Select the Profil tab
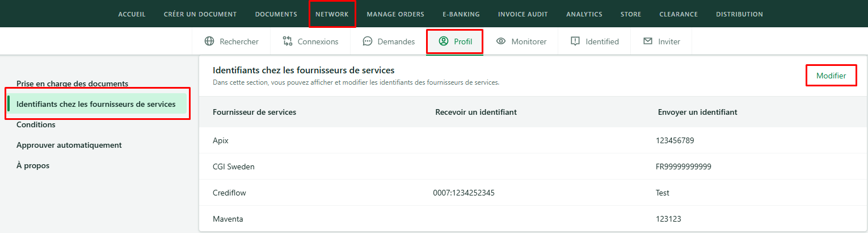This screenshot has height=233, width=868. (x=455, y=41)
